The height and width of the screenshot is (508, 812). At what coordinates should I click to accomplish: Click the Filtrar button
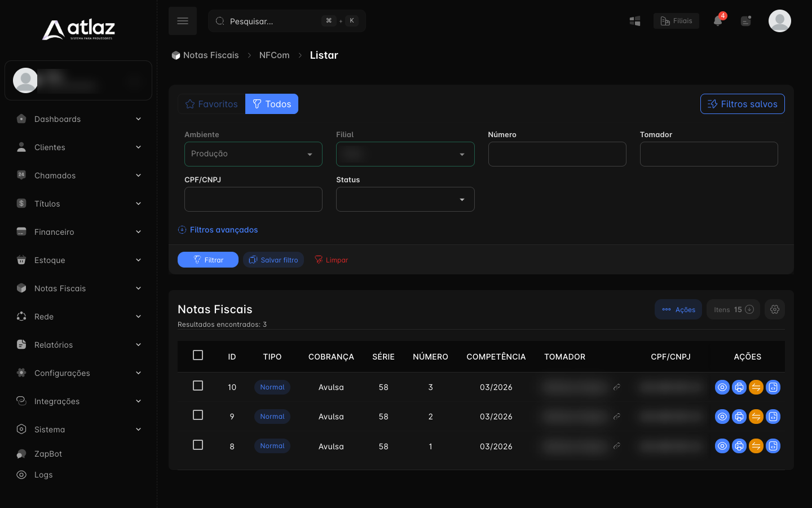[208, 260]
